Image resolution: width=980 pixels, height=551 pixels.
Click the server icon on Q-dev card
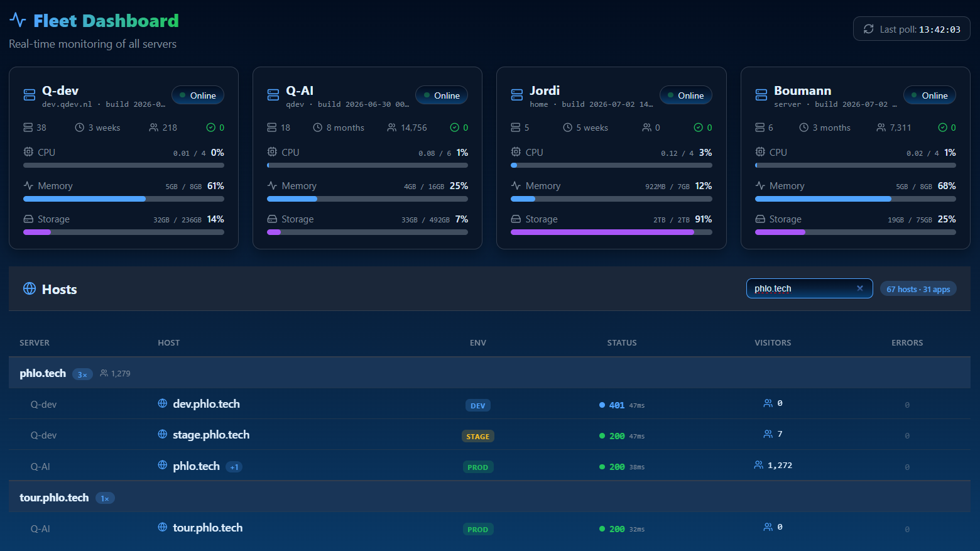30,95
